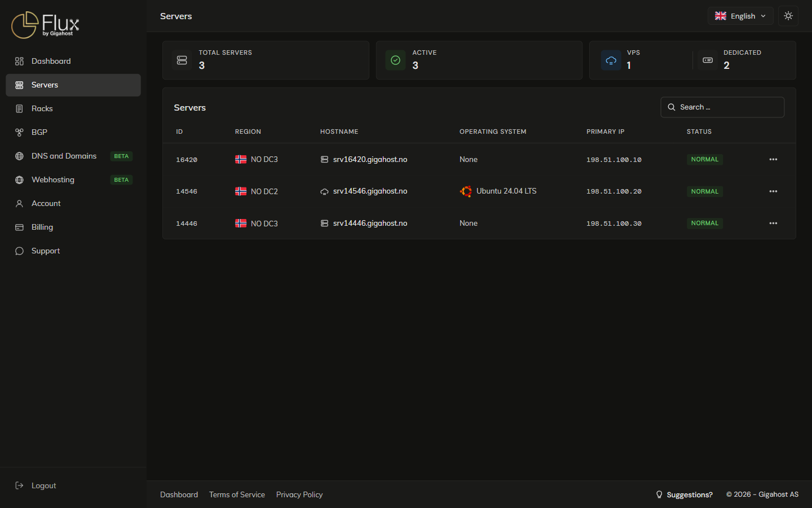Viewport: 812px width, 508px height.
Task: Click the Dedicated server card icon
Action: [x=708, y=60]
